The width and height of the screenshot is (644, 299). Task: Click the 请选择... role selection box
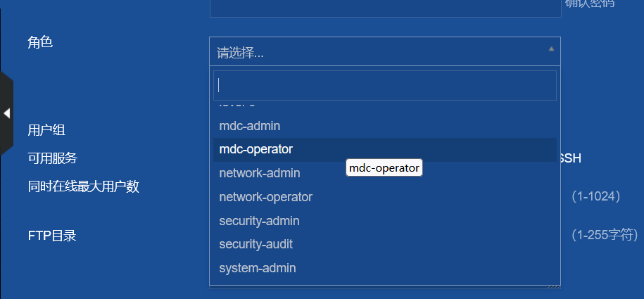pyautogui.click(x=380, y=52)
